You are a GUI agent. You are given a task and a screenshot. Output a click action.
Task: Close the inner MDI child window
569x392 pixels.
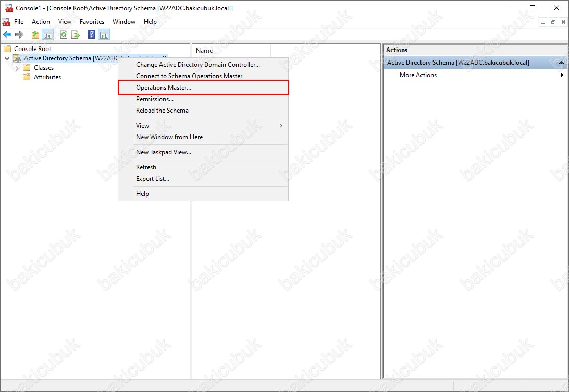563,22
